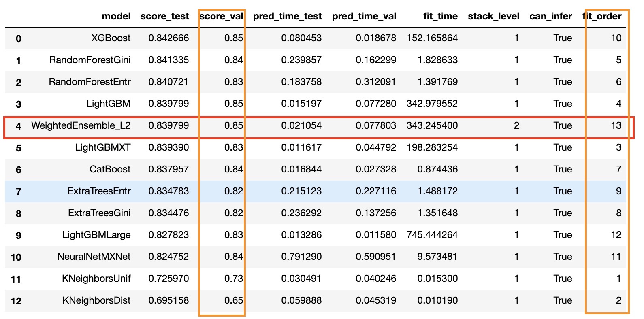Click pred_time_test value 0.021054
The image size is (644, 319).
tap(301, 125)
